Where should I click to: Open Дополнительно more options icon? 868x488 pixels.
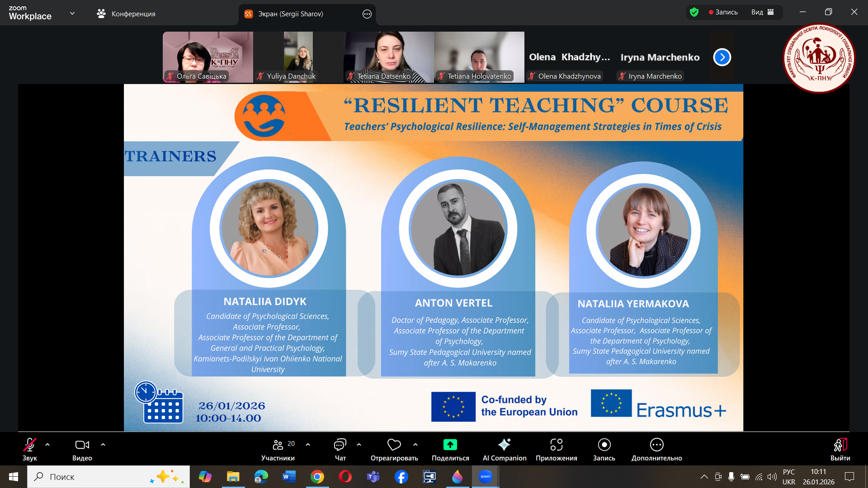click(x=656, y=445)
